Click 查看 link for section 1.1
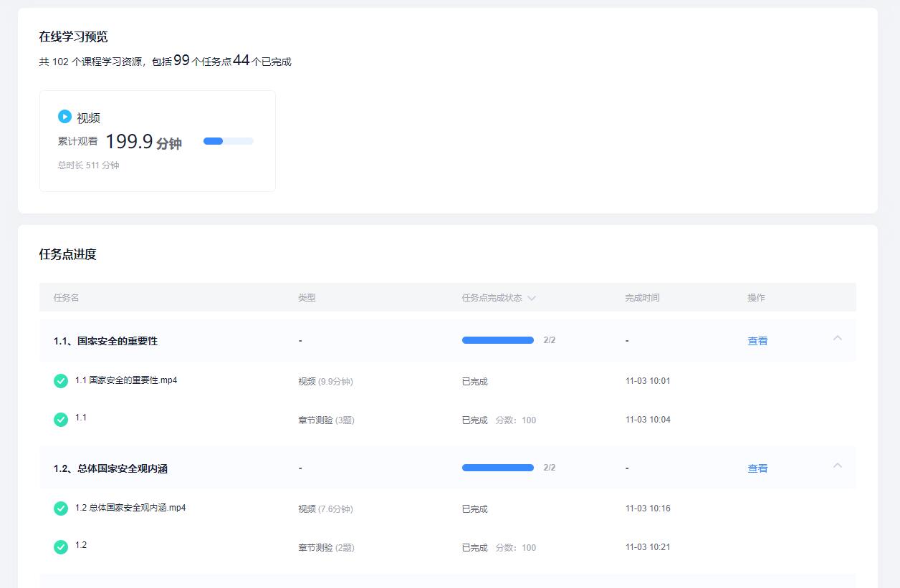 757,341
